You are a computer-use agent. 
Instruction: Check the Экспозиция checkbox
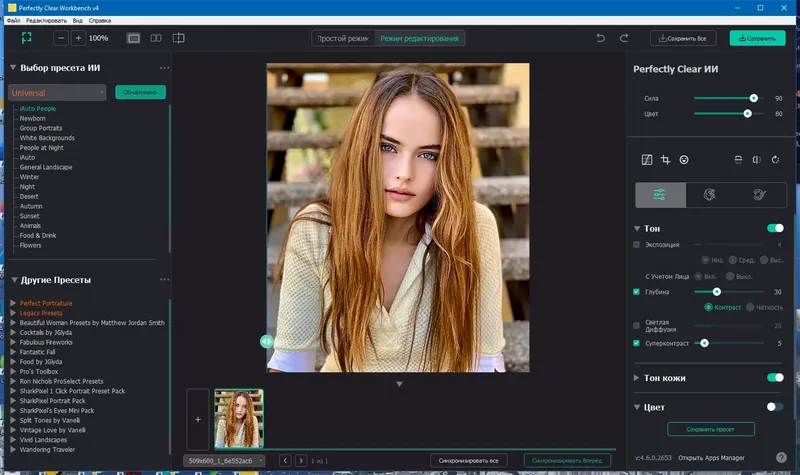click(637, 244)
